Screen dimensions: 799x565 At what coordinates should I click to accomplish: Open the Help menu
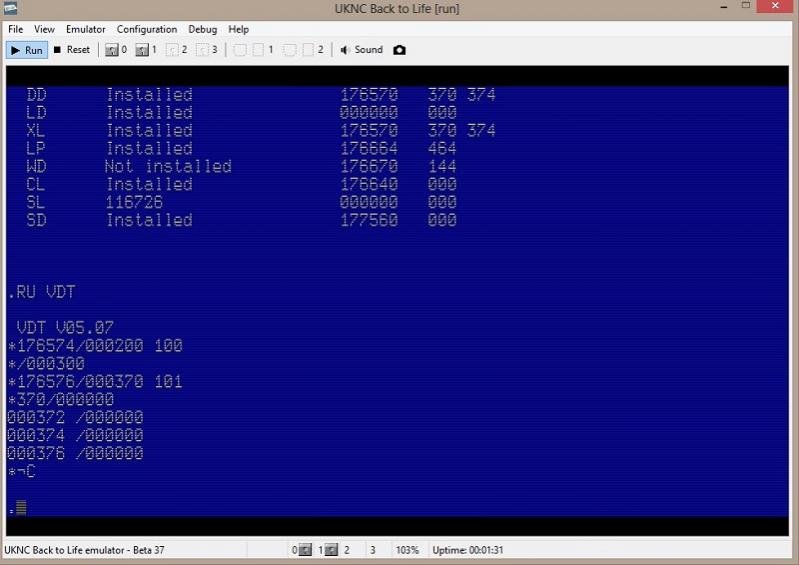click(239, 29)
